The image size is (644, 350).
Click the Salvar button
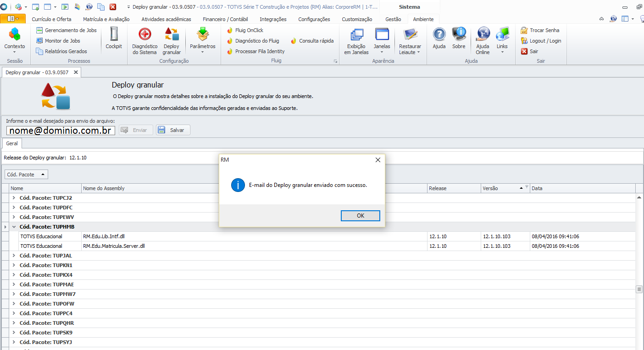coord(173,130)
